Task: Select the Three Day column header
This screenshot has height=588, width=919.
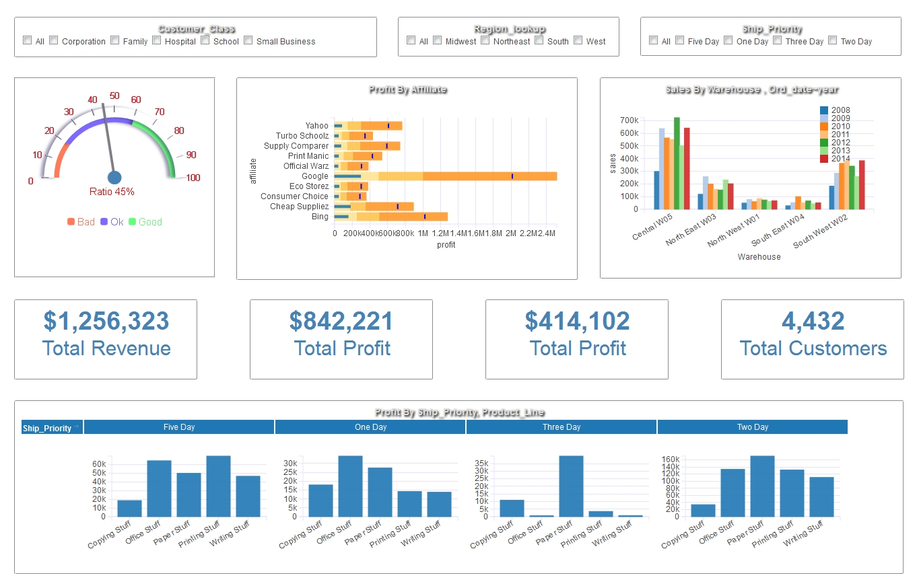Action: pos(561,427)
